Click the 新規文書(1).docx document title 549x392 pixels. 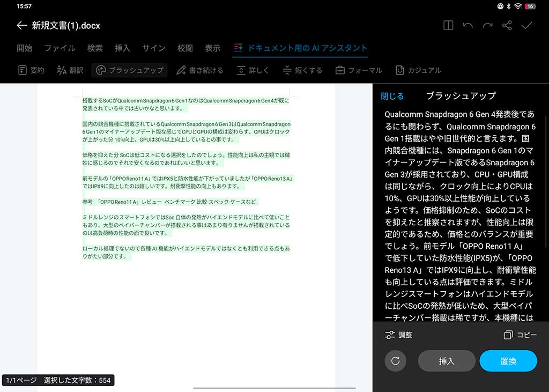[66, 26]
